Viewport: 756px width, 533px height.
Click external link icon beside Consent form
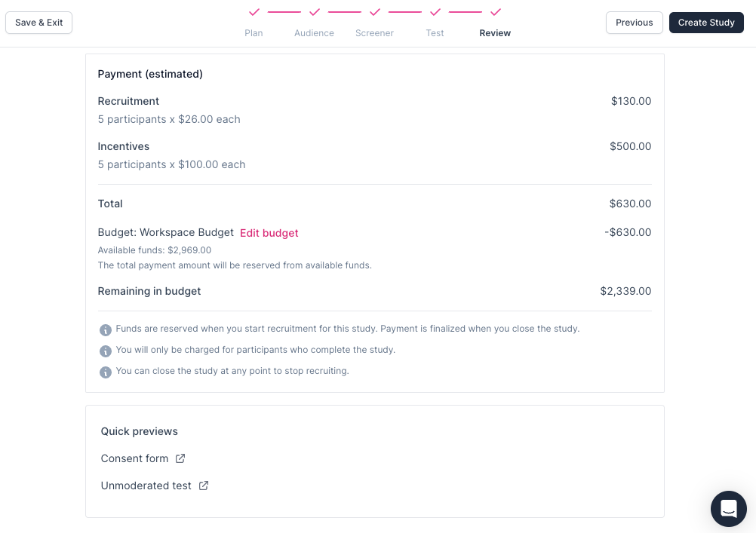(180, 458)
